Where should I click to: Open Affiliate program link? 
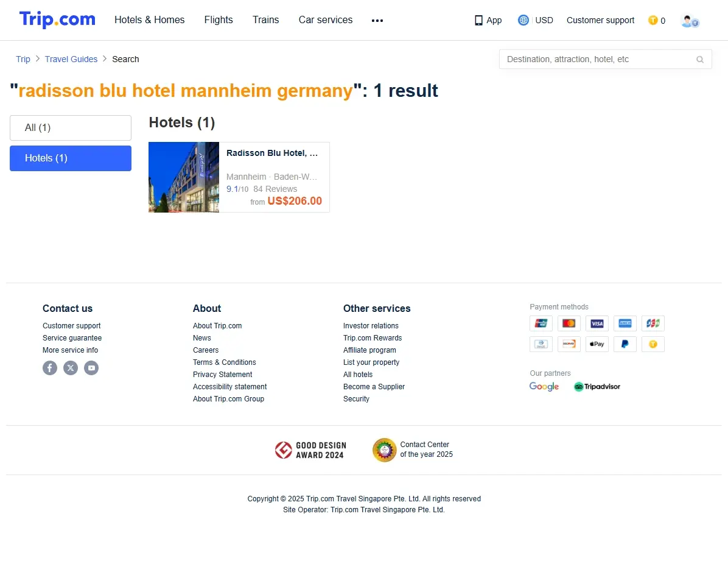[x=369, y=350]
